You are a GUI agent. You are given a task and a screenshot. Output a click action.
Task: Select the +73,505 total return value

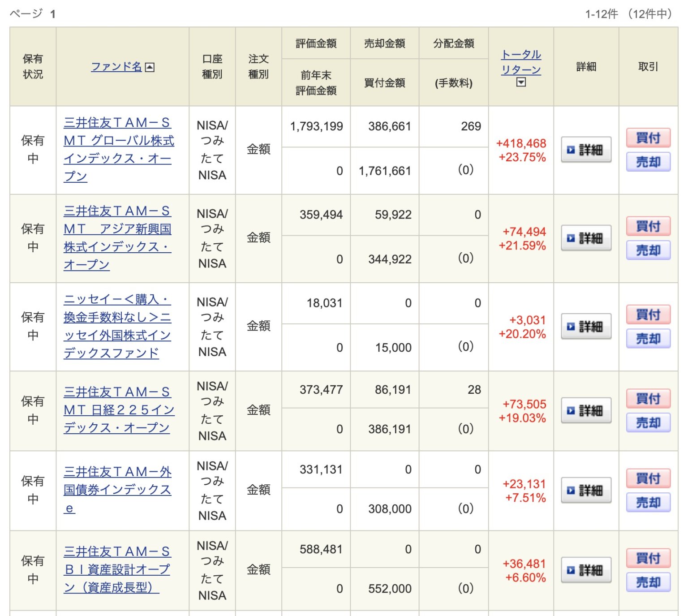pyautogui.click(x=524, y=404)
